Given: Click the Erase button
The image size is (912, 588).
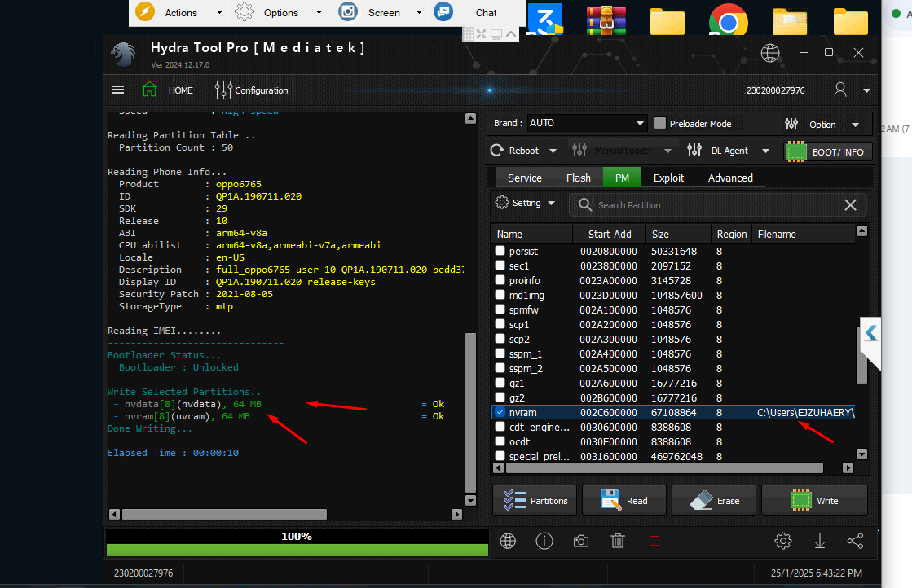Looking at the screenshot, I should [714, 500].
